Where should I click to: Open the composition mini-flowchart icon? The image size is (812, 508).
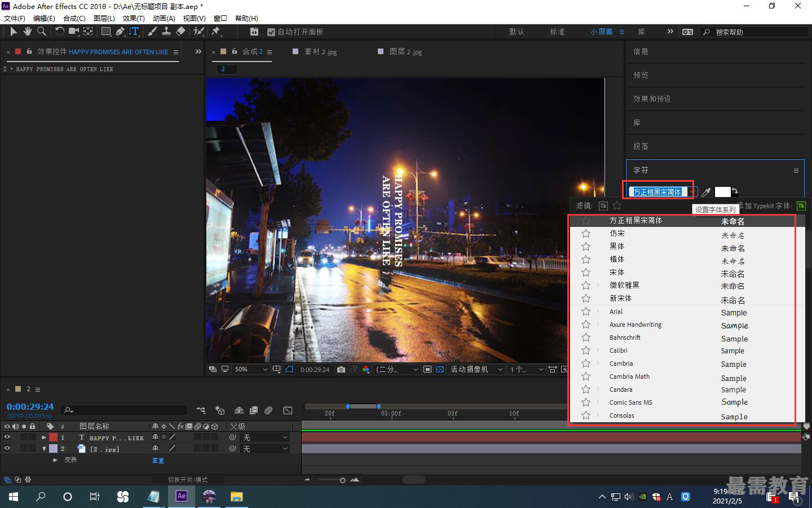(201, 410)
